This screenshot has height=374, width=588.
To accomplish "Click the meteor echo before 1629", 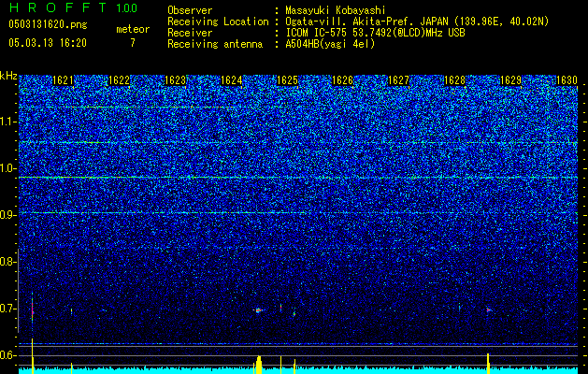I will [488, 309].
